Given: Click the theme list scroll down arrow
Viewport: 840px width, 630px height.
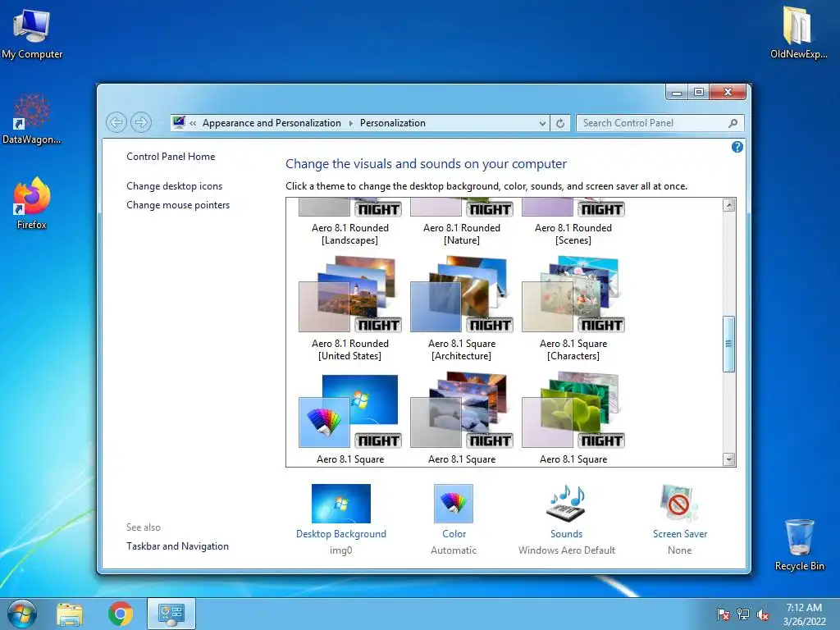Looking at the screenshot, I should tap(728, 459).
